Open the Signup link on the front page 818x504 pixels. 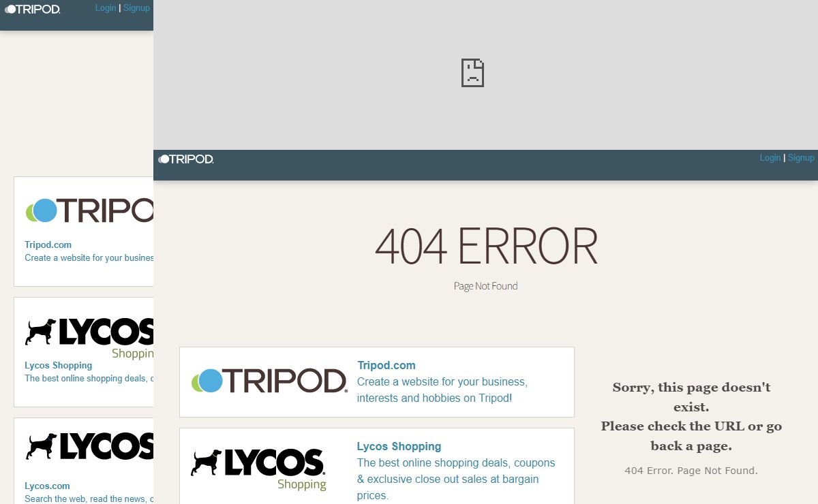801,158
